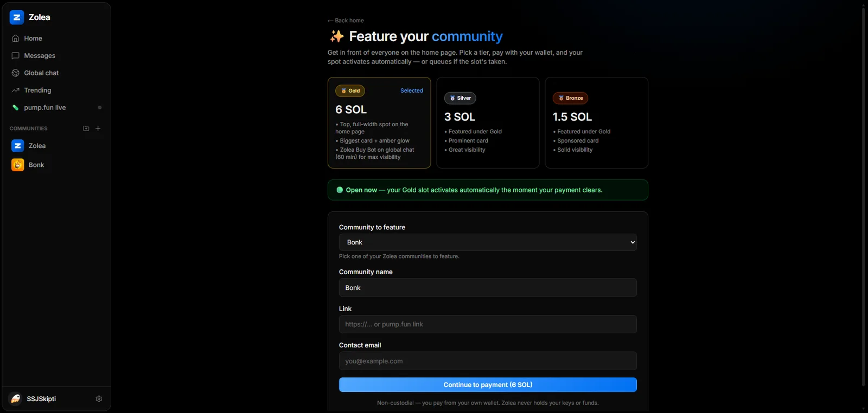Open the SSJSkipti user profile
868x413 pixels.
click(41, 399)
